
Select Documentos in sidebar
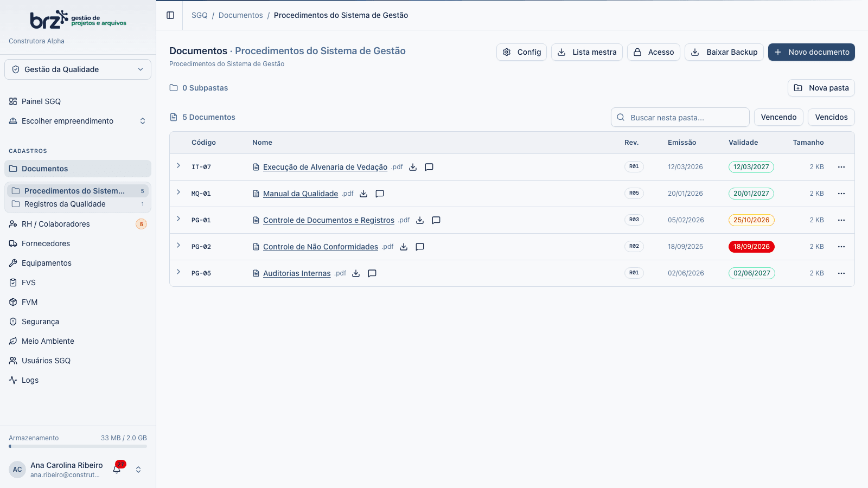point(78,169)
